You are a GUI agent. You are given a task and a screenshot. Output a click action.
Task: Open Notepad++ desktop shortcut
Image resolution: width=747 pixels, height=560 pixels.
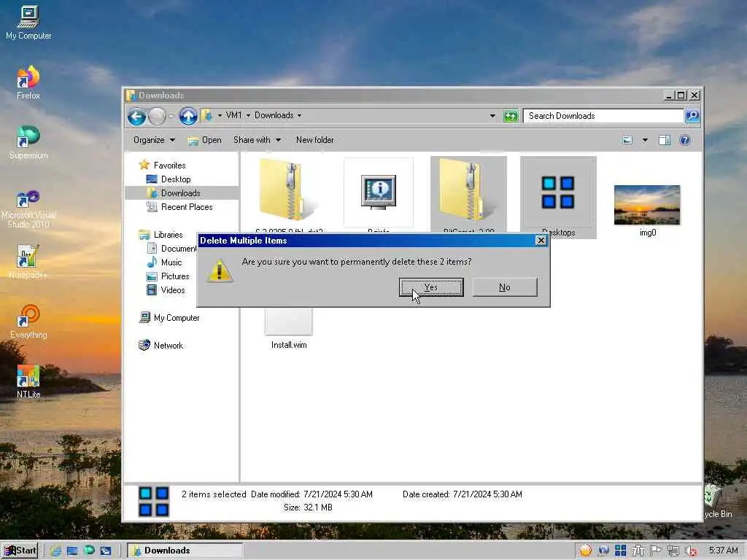(x=28, y=262)
